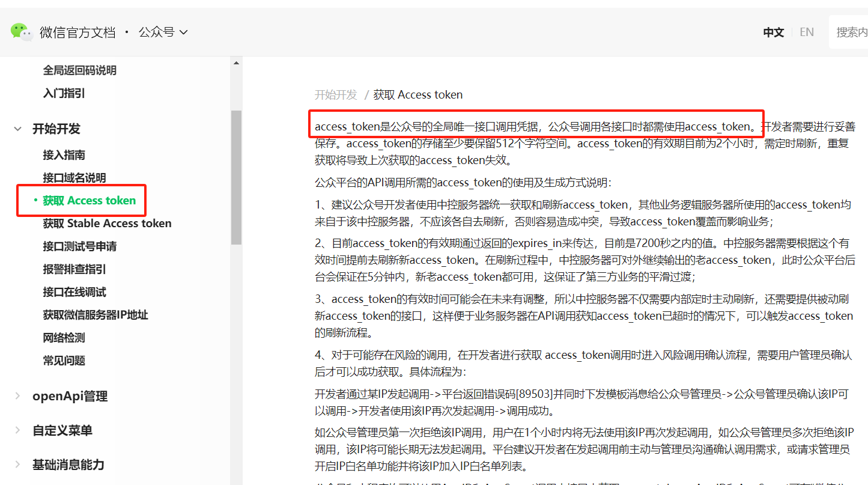Image resolution: width=868 pixels, height=485 pixels.
Task: Open 接口在线调试 page
Action: 74,292
